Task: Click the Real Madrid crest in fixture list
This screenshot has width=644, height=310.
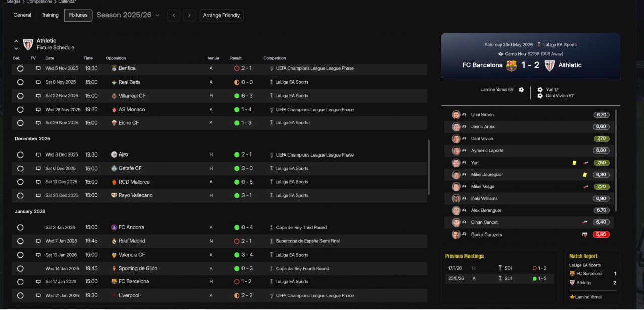Action: pyautogui.click(x=114, y=241)
